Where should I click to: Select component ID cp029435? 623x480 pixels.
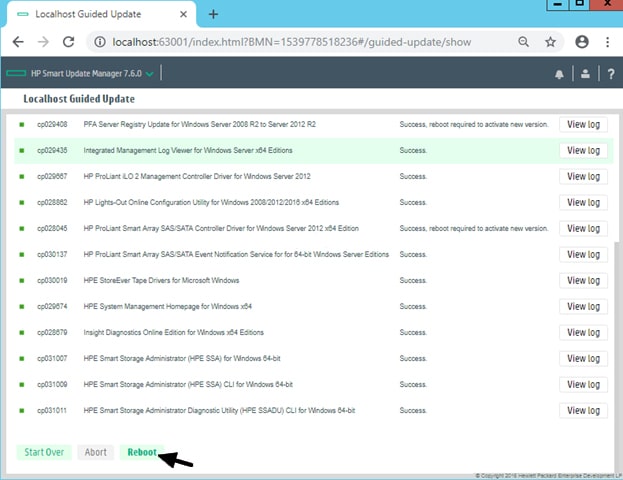[52, 151]
